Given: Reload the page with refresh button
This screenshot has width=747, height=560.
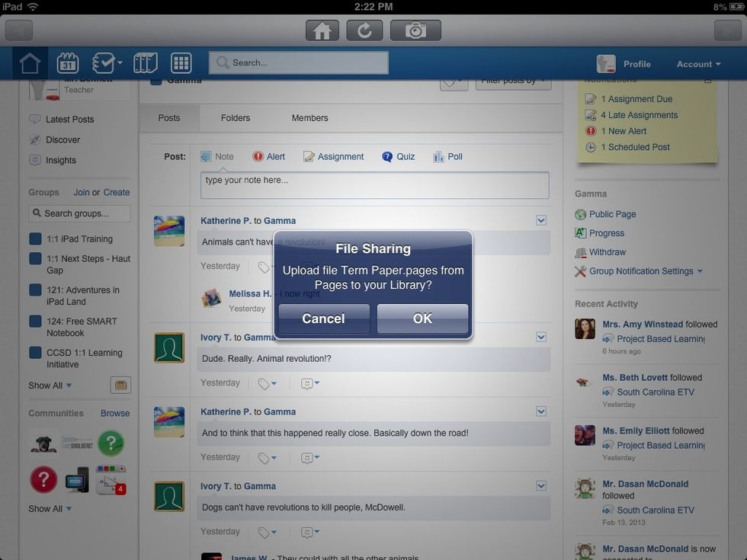Looking at the screenshot, I should [364, 30].
